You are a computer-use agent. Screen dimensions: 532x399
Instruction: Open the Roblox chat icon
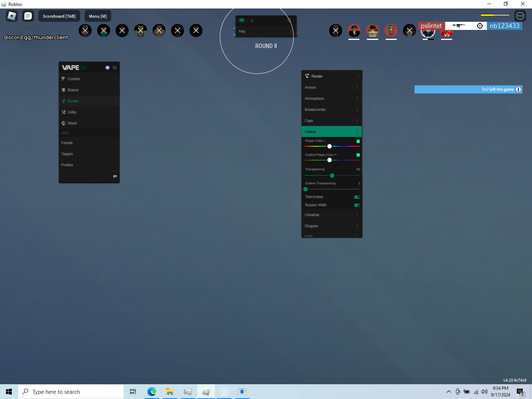coord(28,16)
